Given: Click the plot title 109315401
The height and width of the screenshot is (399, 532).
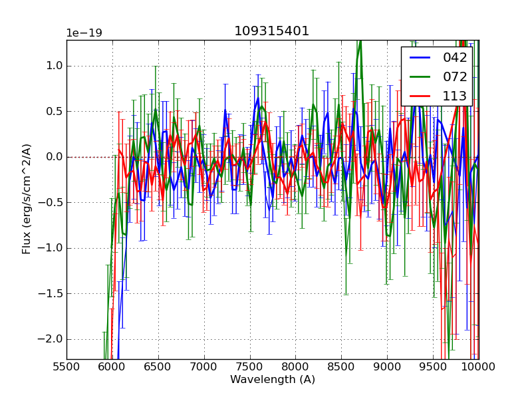Looking at the screenshot, I should click(271, 31).
